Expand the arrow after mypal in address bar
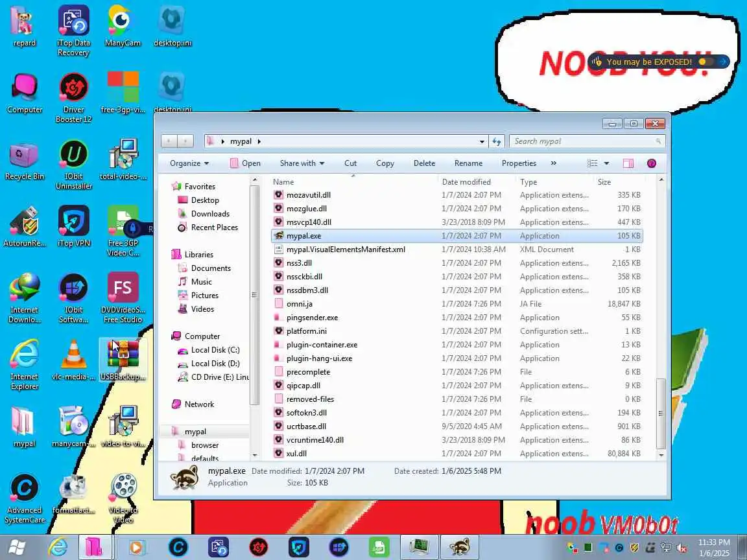The width and height of the screenshot is (747, 560). [x=259, y=141]
